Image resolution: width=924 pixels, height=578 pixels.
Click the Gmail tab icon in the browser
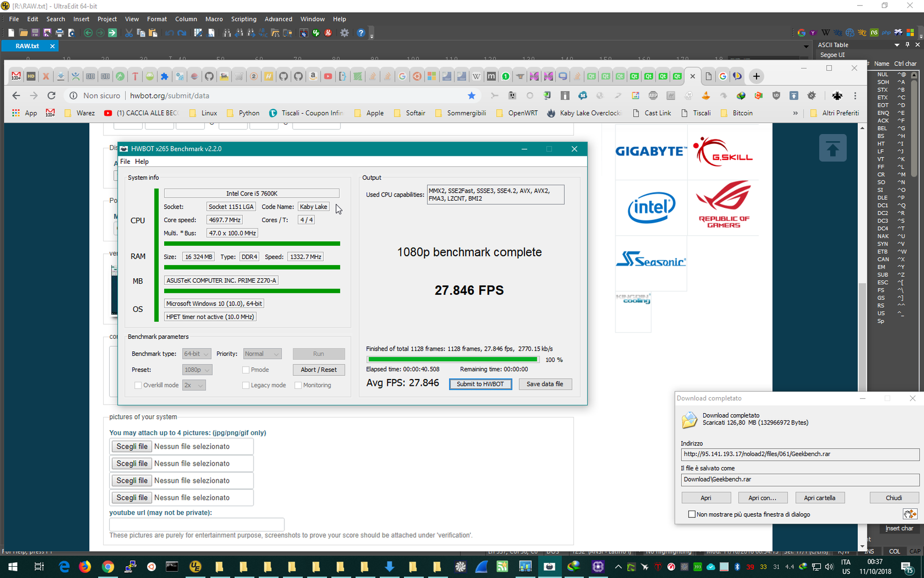[x=16, y=77]
